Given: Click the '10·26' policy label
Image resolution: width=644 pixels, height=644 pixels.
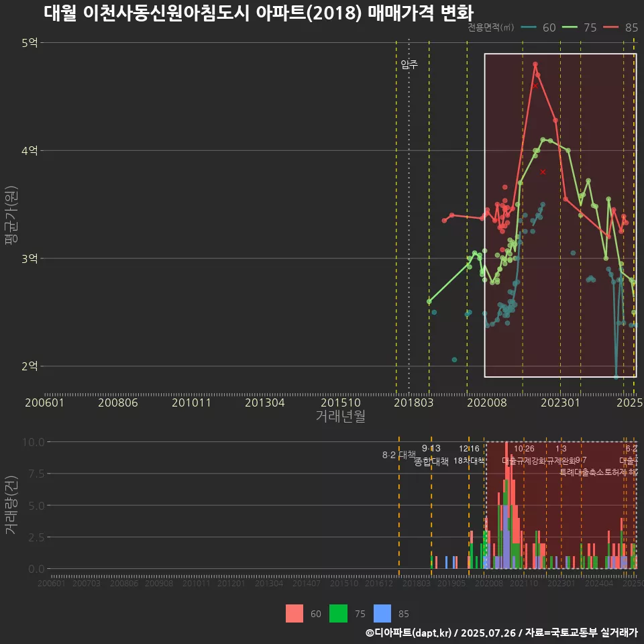Looking at the screenshot, I should pyautogui.click(x=524, y=449).
